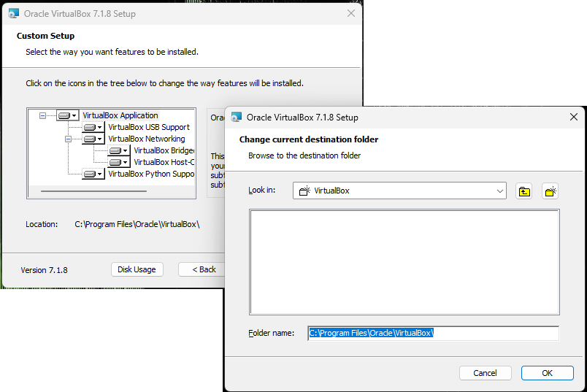Click the Create New Folder icon

(x=550, y=191)
